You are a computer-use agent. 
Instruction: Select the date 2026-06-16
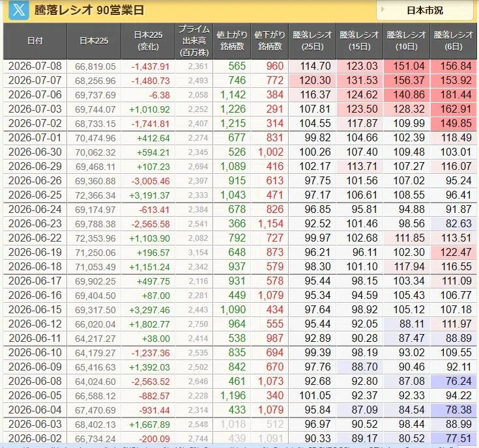click(35, 296)
